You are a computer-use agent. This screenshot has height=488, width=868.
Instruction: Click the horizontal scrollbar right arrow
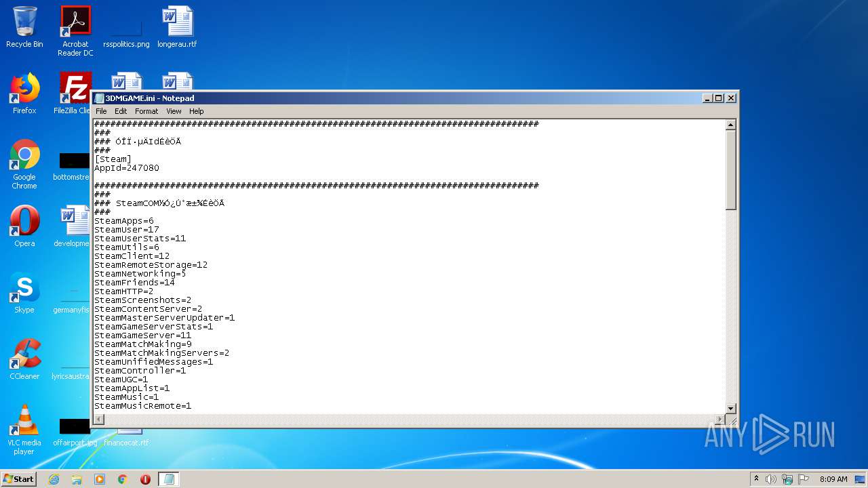pyautogui.click(x=720, y=420)
